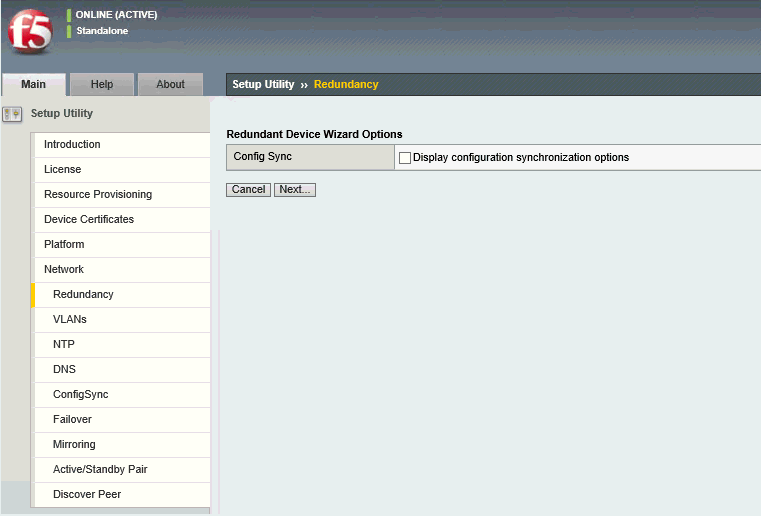Select Device Certificates in the sidebar
The image size is (761, 516).
pos(89,220)
